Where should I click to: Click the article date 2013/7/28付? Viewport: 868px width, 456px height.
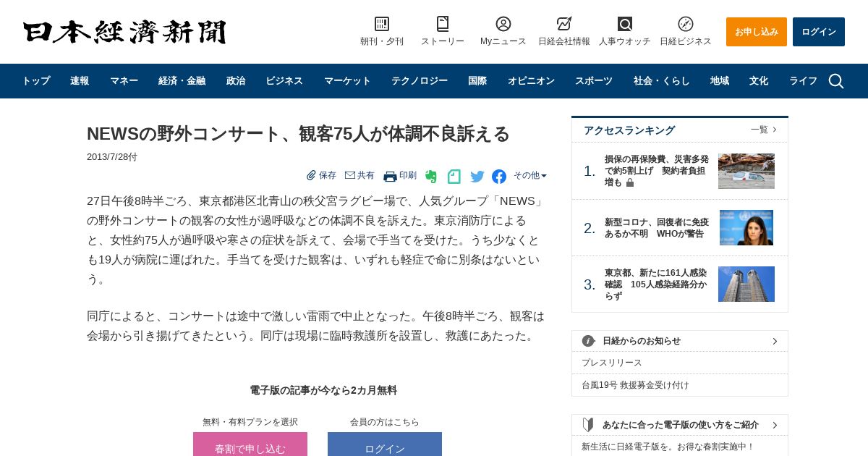112,157
